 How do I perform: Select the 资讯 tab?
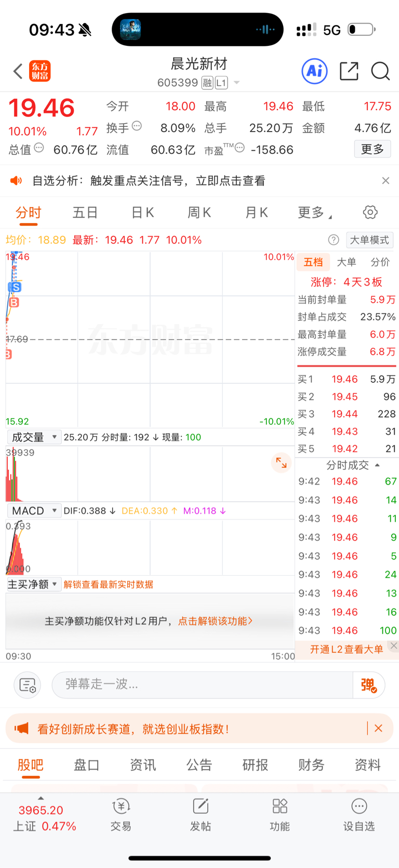click(x=143, y=765)
